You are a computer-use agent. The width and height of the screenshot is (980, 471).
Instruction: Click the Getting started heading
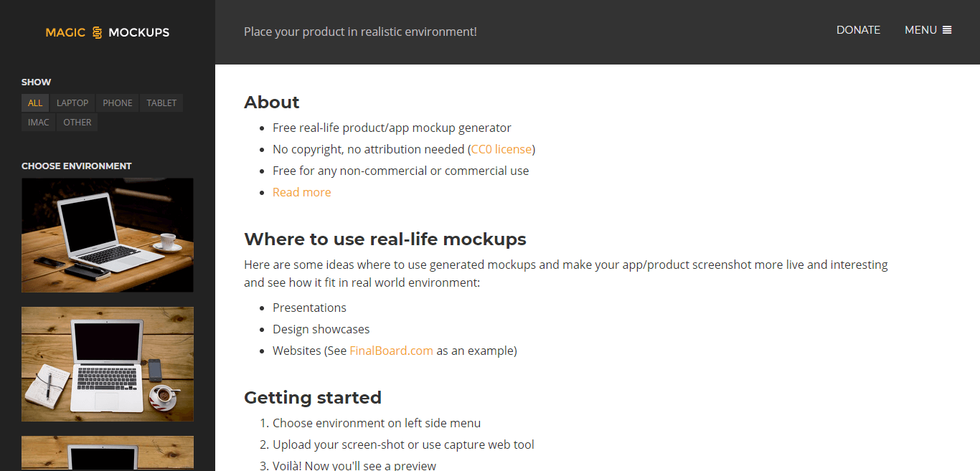point(313,397)
